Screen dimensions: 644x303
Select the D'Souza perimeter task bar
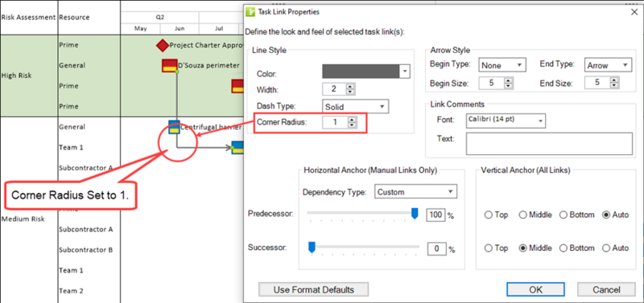coord(170,66)
